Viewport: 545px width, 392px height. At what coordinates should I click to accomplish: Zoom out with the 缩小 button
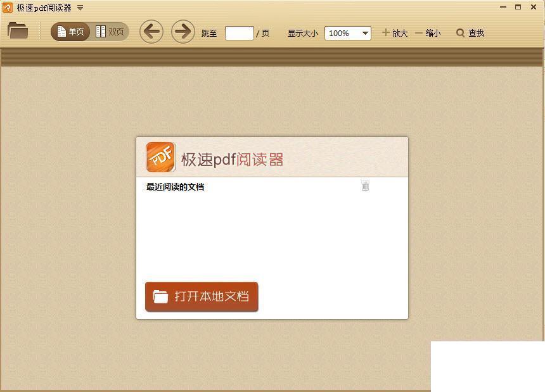[x=428, y=33]
